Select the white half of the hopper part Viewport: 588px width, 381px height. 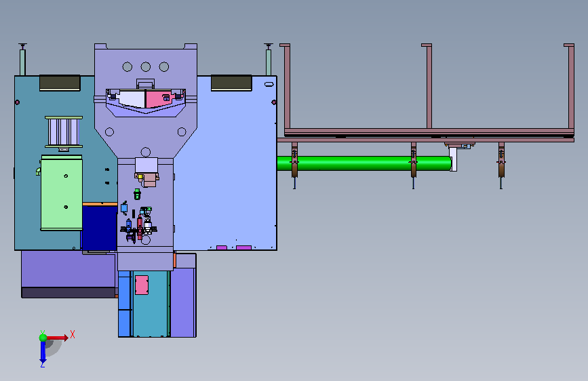[131, 98]
